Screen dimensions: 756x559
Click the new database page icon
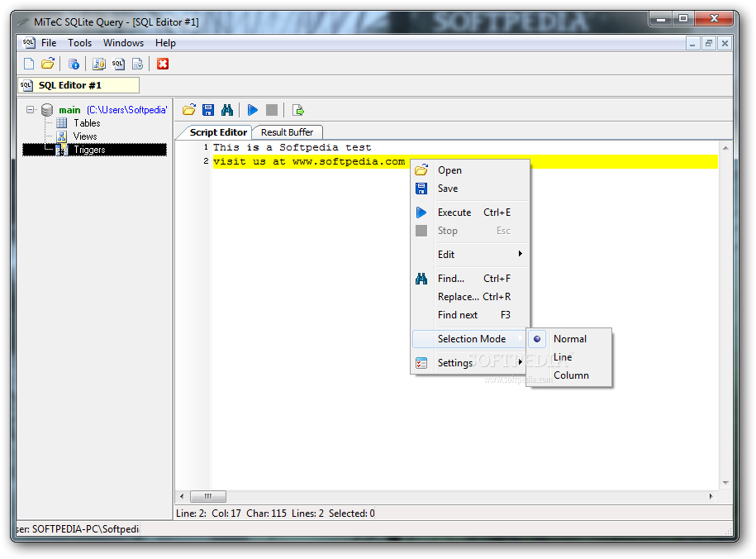coord(29,64)
